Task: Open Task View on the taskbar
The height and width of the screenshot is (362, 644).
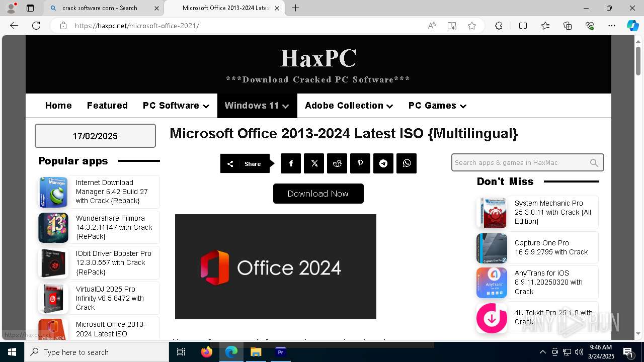Action: point(181,352)
